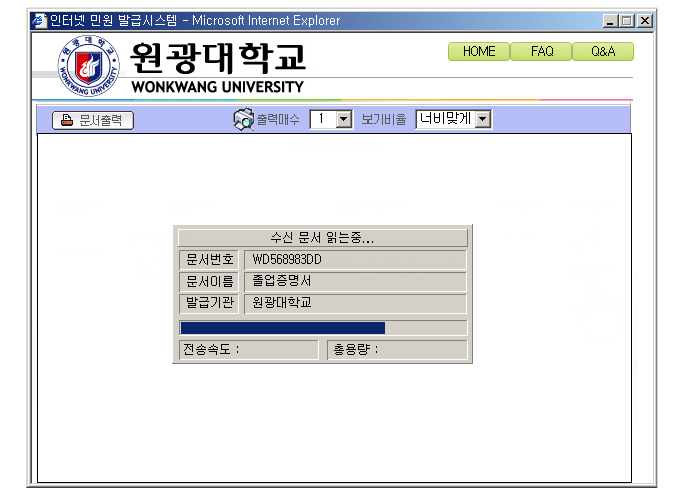Click the 문서출력 print document button
The height and width of the screenshot is (500, 680).
click(93, 120)
